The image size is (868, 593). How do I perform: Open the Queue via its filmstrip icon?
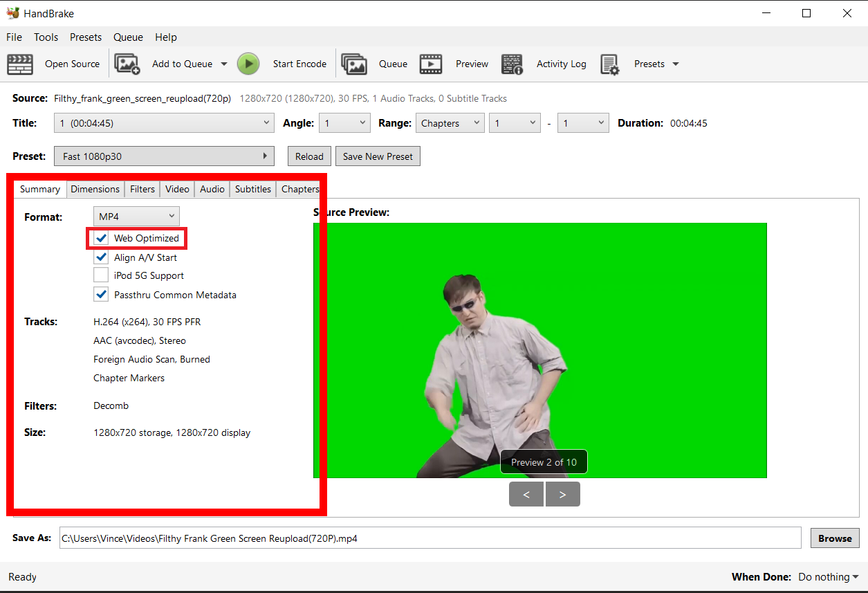[x=354, y=64]
